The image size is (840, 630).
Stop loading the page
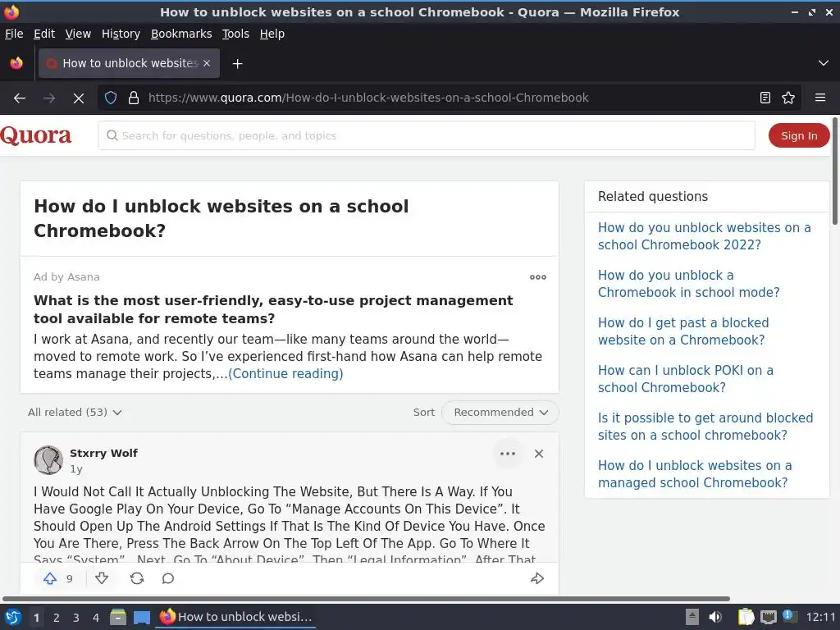pyautogui.click(x=78, y=98)
